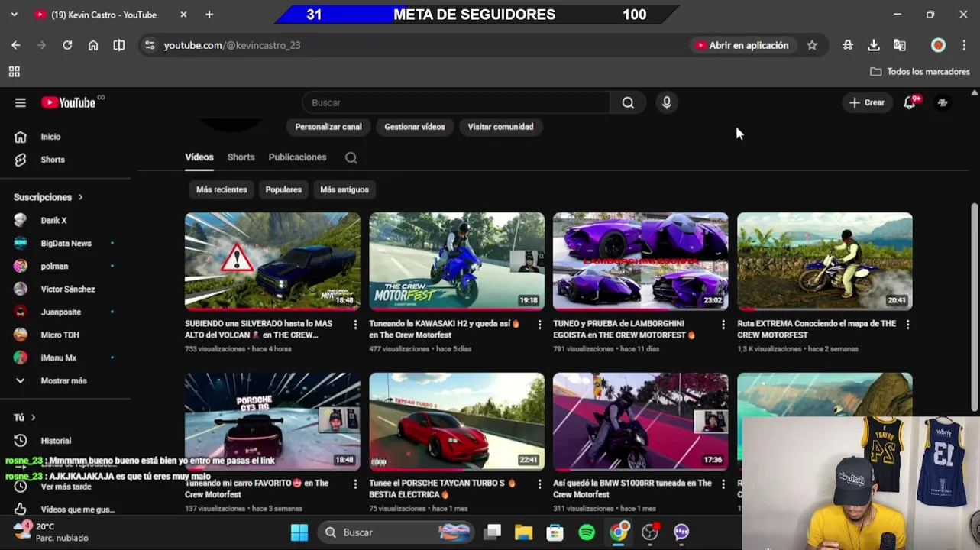Open Ver más tarde playlist
The width and height of the screenshot is (980, 550).
[x=66, y=487]
